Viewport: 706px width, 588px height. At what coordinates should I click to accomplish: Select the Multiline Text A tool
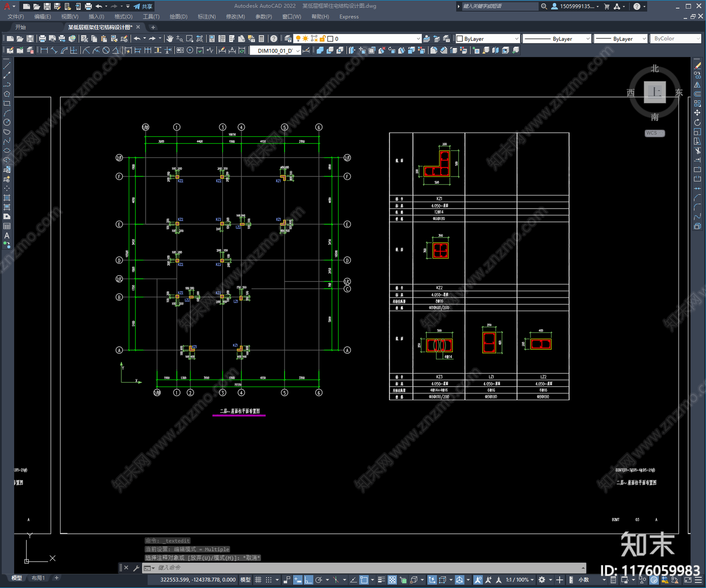coord(7,236)
